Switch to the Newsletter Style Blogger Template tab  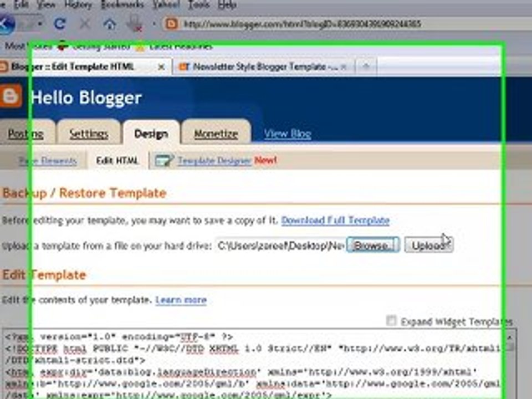pos(264,66)
